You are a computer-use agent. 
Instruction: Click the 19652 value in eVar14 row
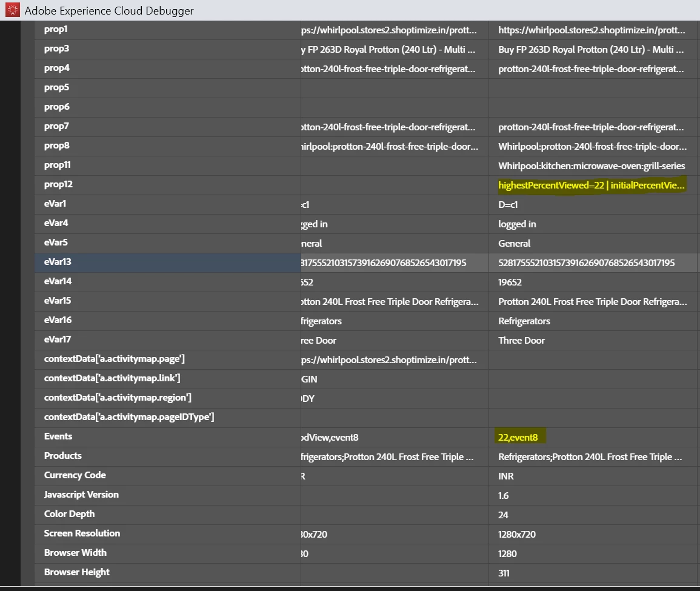click(510, 282)
